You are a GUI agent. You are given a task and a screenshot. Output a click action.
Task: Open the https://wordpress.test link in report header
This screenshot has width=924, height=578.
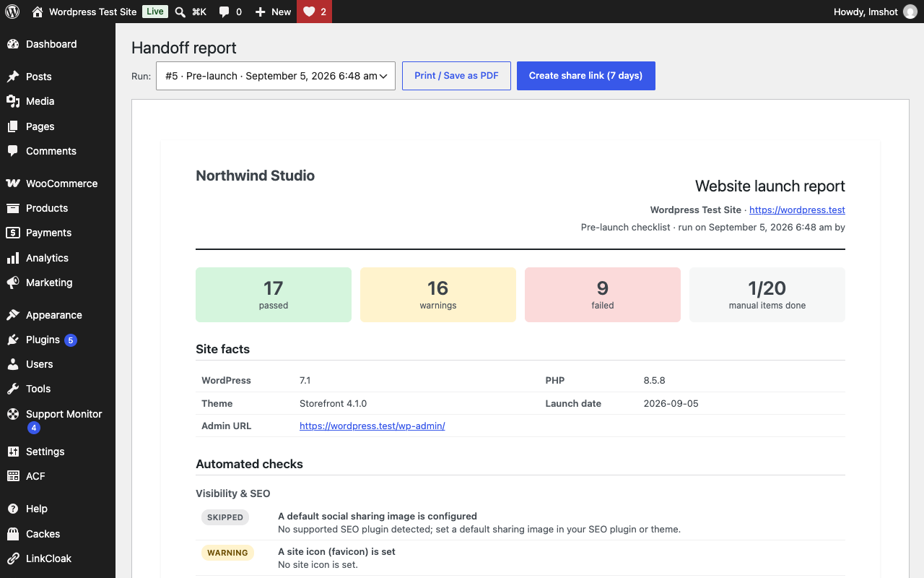click(797, 210)
